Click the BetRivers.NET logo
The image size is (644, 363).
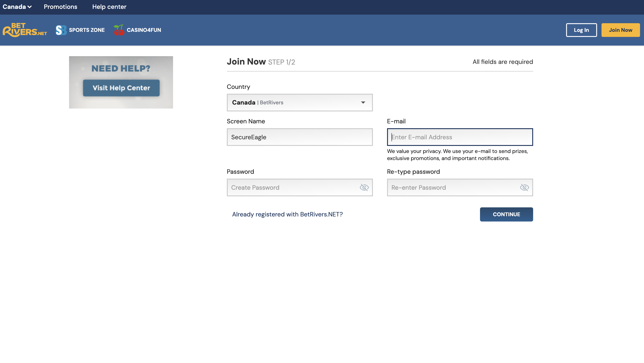click(x=25, y=30)
